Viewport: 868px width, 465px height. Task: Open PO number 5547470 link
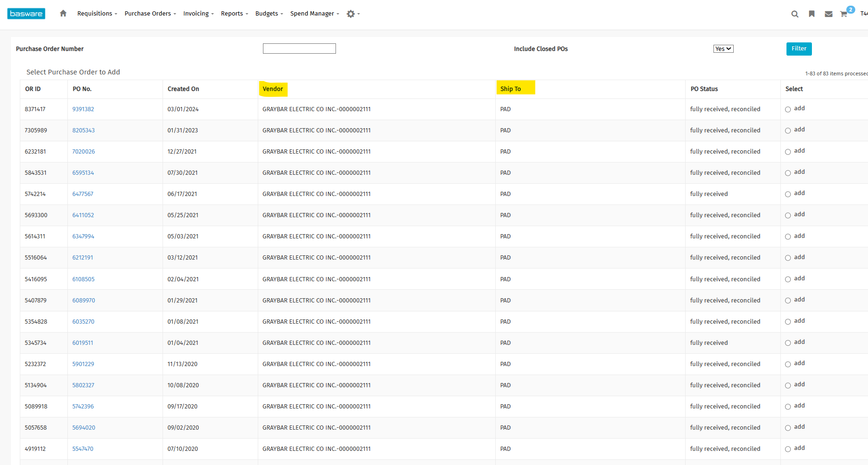[82, 449]
